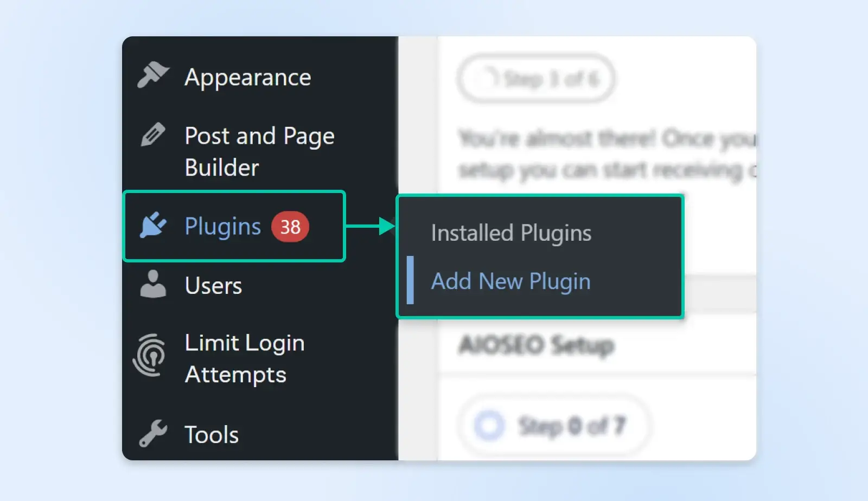The height and width of the screenshot is (501, 868).
Task: Click the AIOSEO Setup panel heading
Action: (x=536, y=345)
